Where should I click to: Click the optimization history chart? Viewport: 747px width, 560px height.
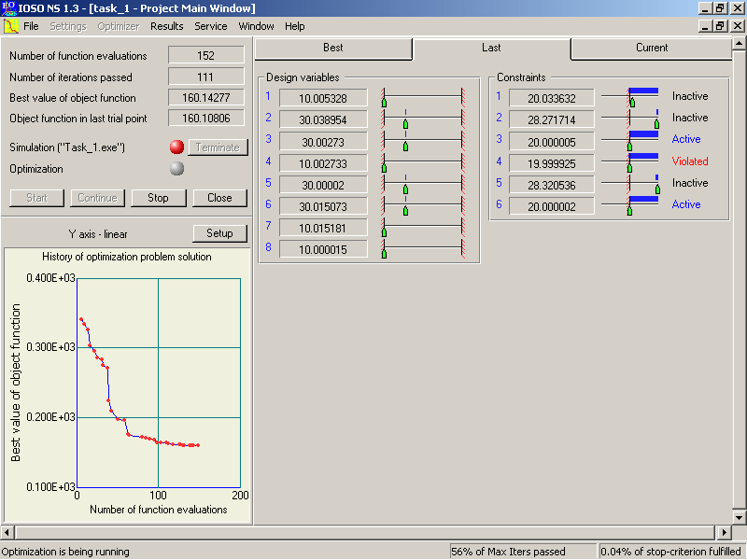[127, 385]
